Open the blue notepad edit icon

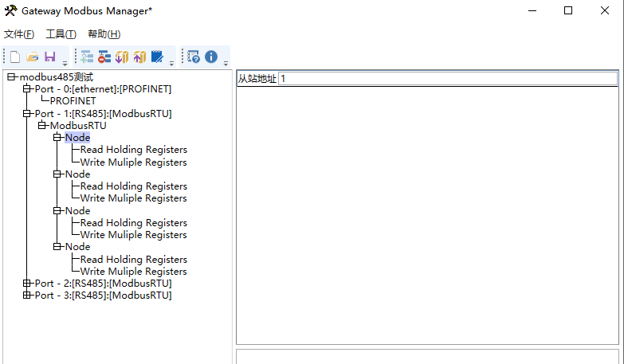(157, 57)
